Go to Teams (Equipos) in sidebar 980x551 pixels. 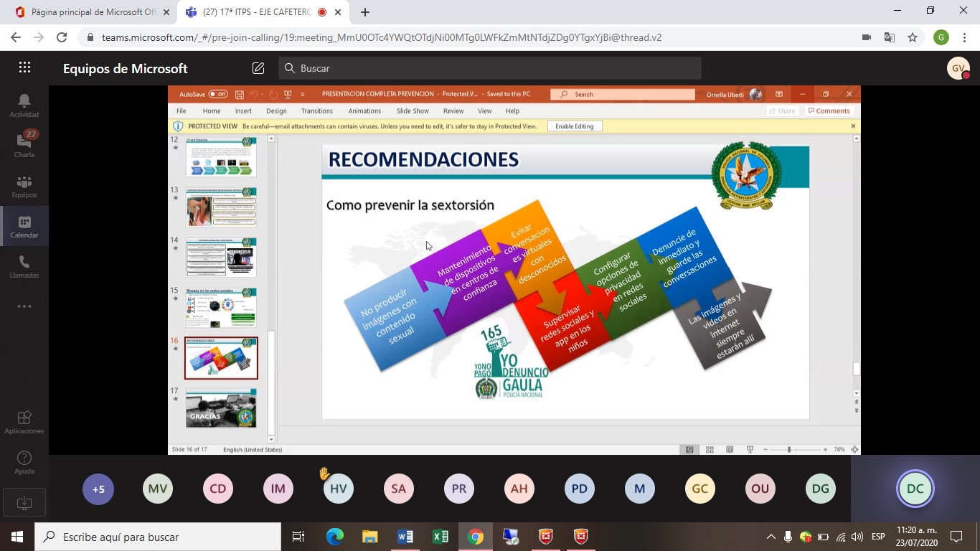(24, 186)
